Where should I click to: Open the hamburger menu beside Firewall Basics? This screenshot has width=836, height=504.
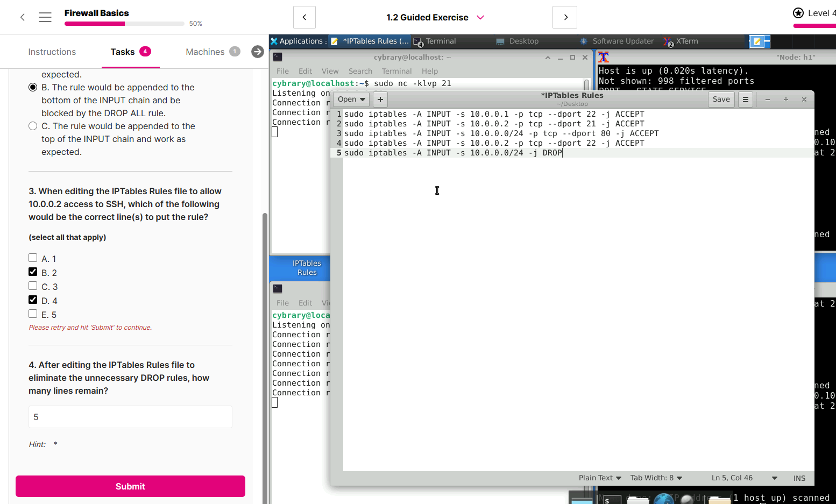click(x=45, y=17)
